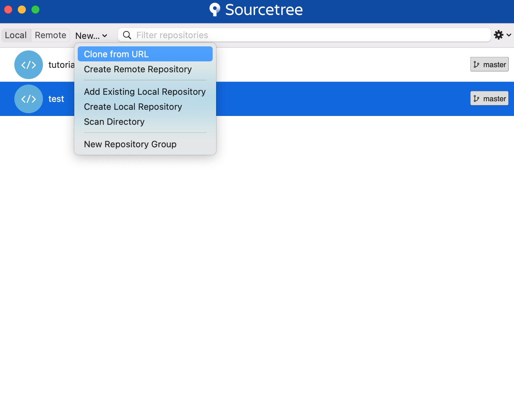
Task: Select the tutorial repository name
Action: pos(61,65)
